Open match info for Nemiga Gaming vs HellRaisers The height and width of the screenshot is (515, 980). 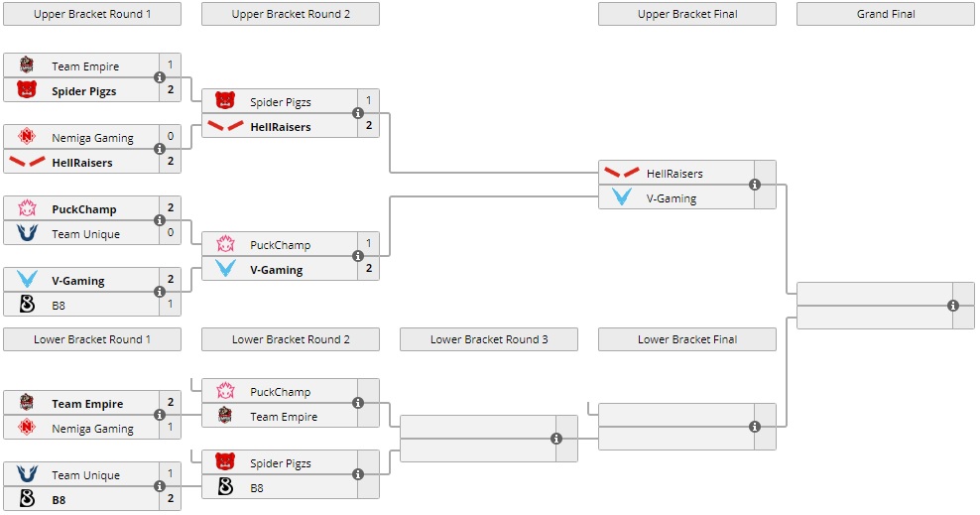pos(160,149)
